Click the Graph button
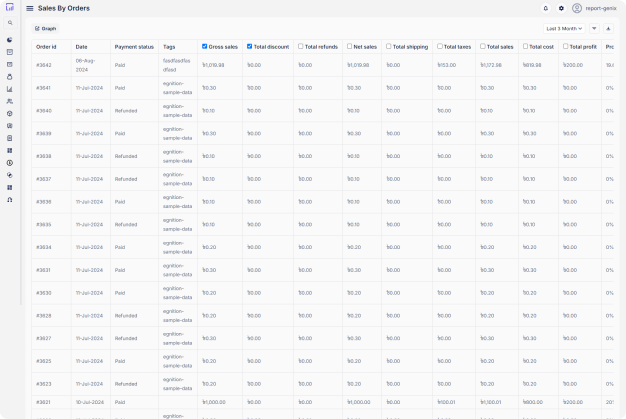 point(46,29)
